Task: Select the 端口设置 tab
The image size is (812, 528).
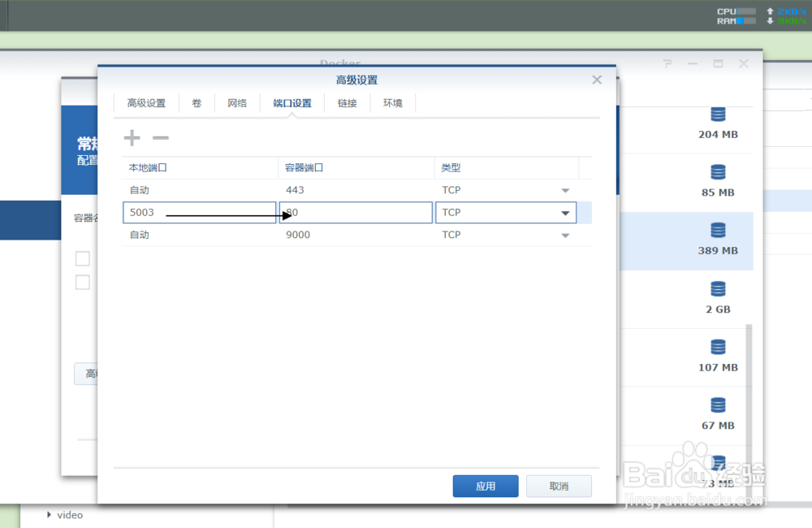Action: tap(292, 103)
